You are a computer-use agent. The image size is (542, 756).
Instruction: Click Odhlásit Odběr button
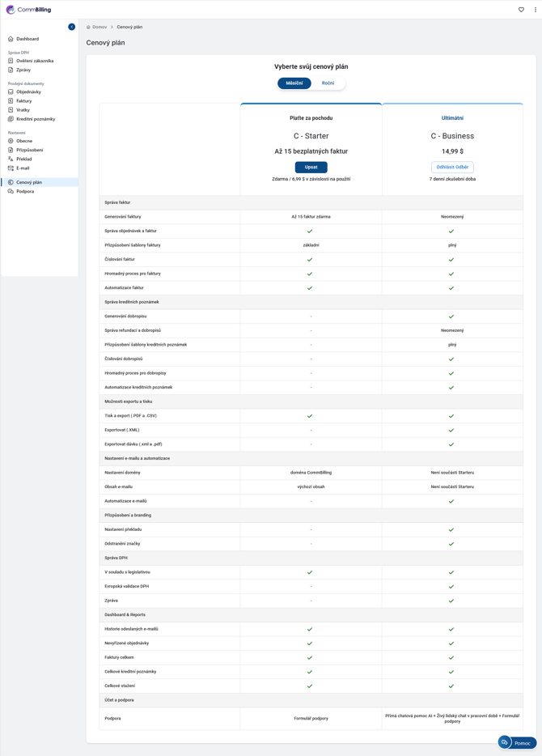point(452,168)
